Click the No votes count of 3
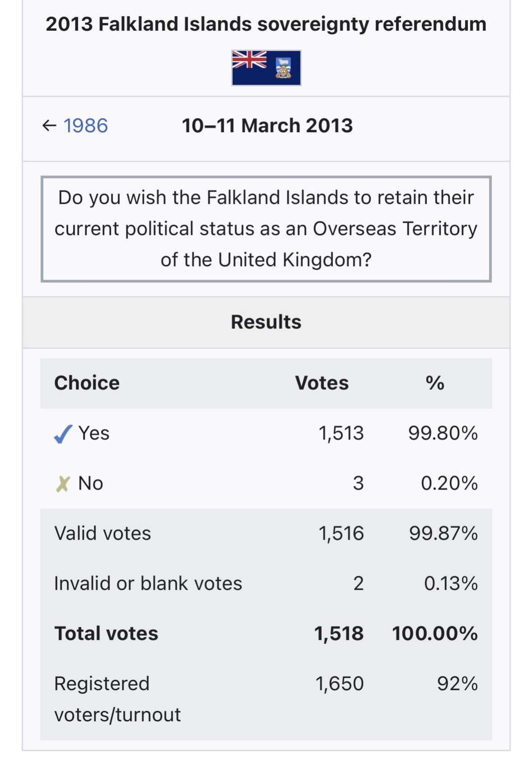The height and width of the screenshot is (757, 532). 358,484
